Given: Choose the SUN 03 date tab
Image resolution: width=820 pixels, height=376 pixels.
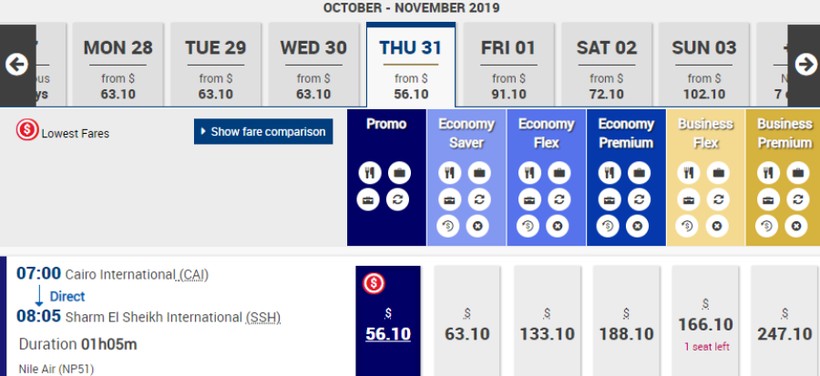Looking at the screenshot, I should click(704, 65).
